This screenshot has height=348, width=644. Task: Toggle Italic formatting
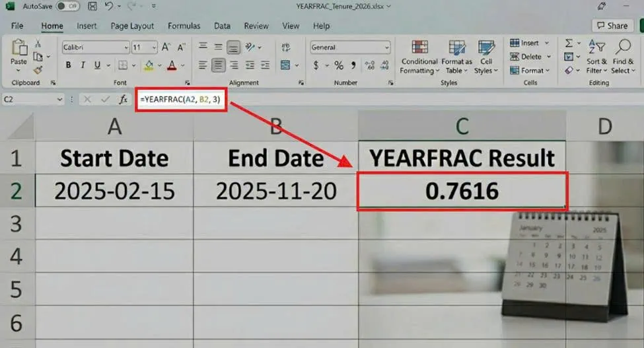(83, 65)
